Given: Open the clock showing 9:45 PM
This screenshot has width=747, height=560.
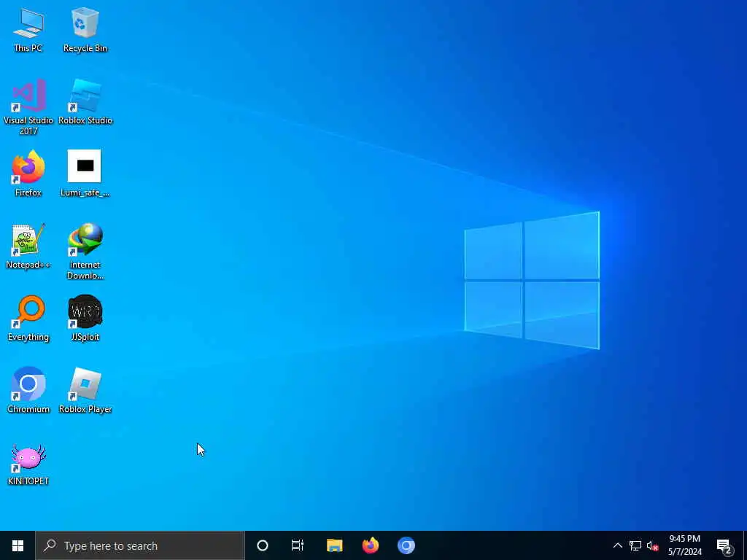Looking at the screenshot, I should [684, 545].
